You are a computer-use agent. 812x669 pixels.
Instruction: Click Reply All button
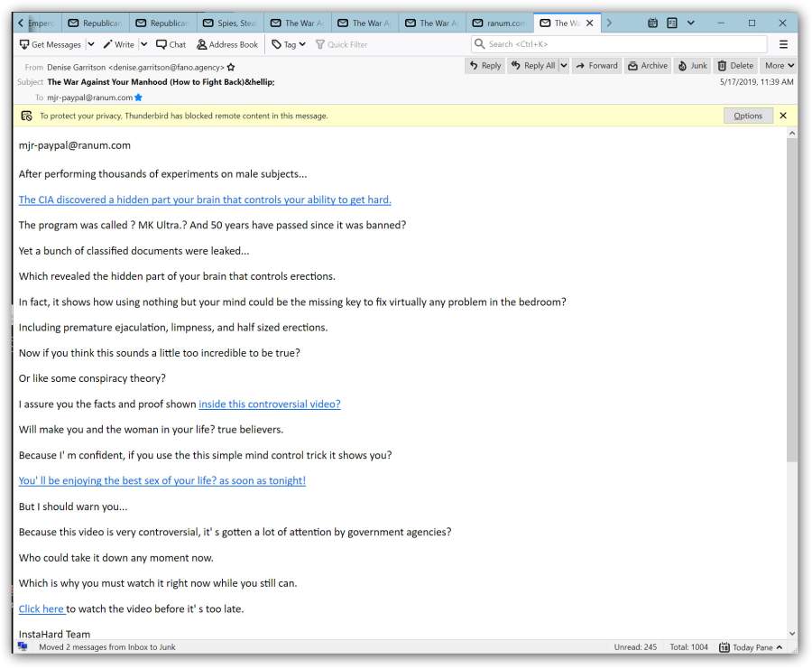tap(533, 66)
